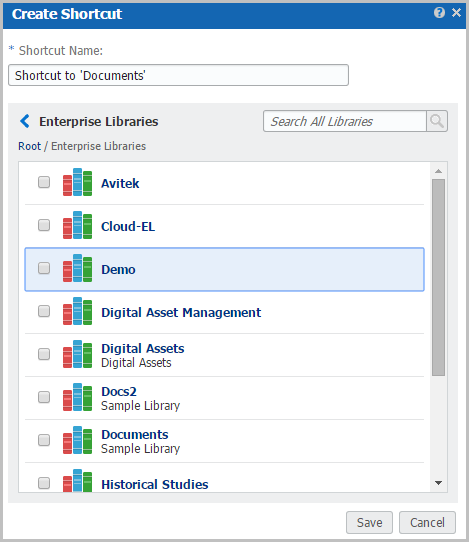The image size is (469, 542).
Task: Click the Digital Assets library books icon
Action: click(x=77, y=354)
